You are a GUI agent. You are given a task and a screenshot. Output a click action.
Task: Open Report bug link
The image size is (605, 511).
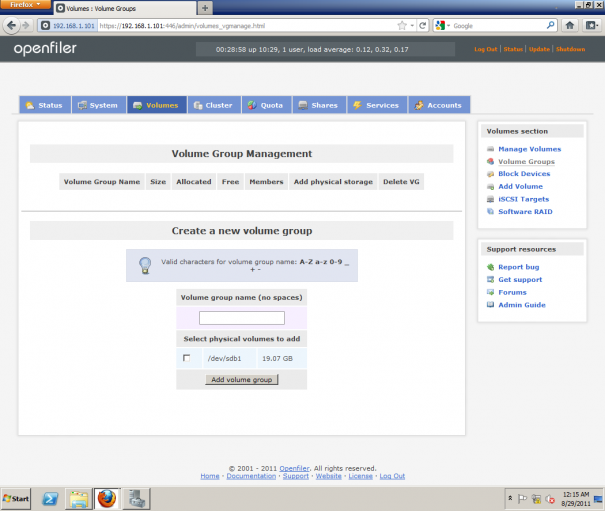(519, 267)
